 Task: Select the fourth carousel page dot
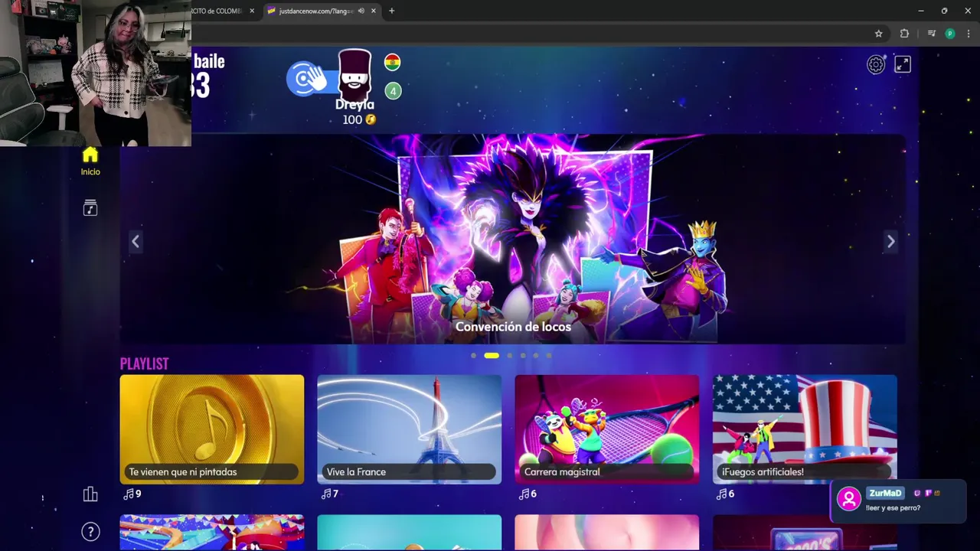[523, 355]
